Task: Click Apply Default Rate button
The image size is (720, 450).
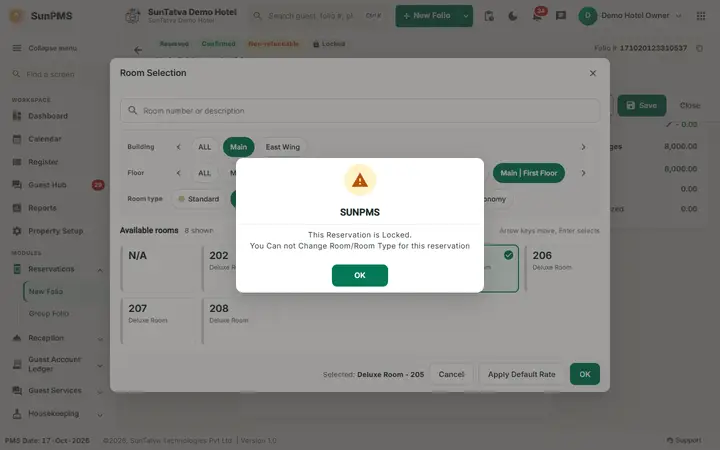Action: [x=521, y=374]
